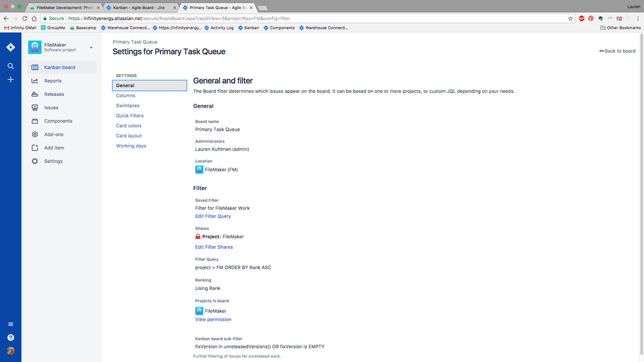Open the GroupMe bookmark

coord(53,28)
